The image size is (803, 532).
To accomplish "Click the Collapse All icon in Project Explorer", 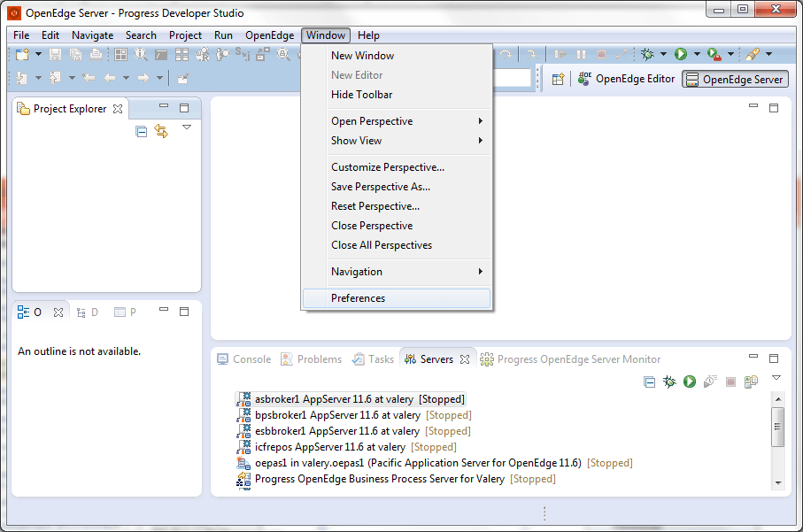I will (142, 132).
